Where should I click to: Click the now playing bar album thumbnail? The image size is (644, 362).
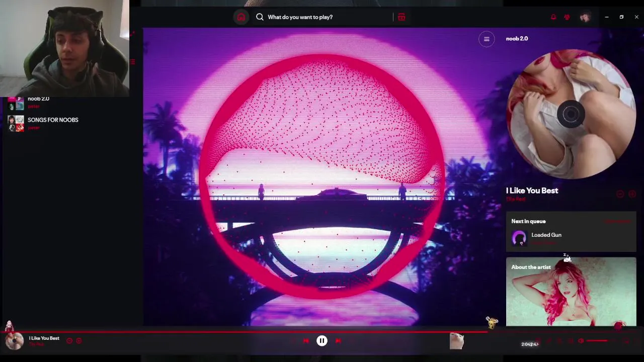pos(14,341)
